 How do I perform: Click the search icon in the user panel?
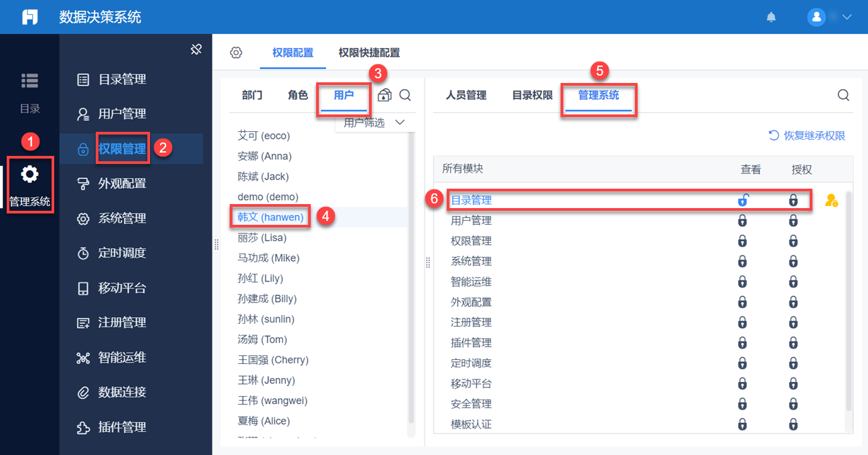[405, 96]
